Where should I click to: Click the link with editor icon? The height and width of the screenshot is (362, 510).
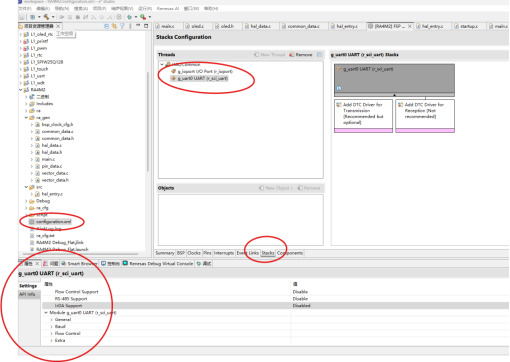click(x=114, y=26)
